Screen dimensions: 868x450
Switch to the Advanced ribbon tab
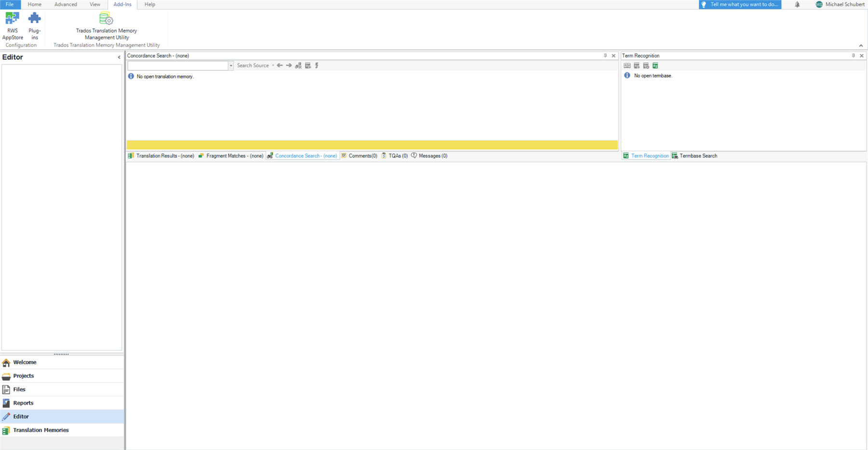point(66,4)
